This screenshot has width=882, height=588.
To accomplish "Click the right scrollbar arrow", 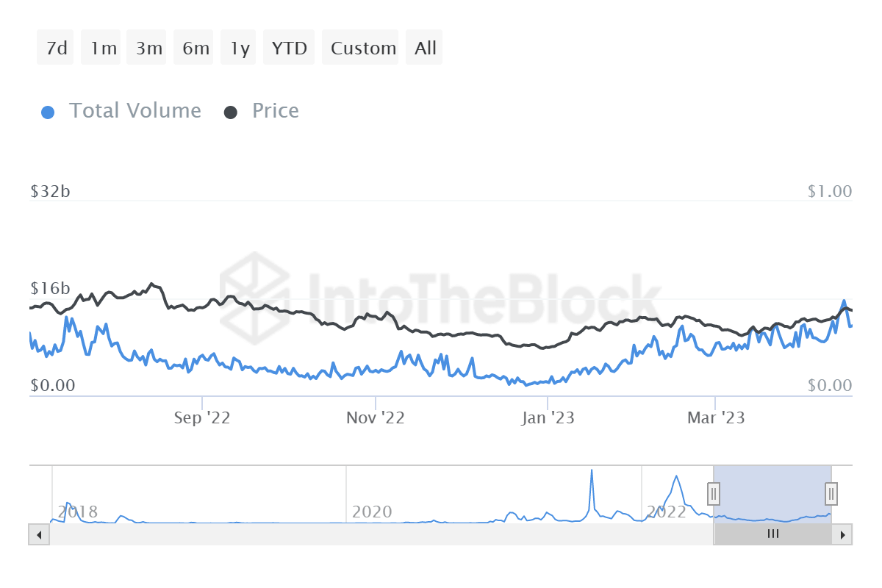I will (844, 534).
